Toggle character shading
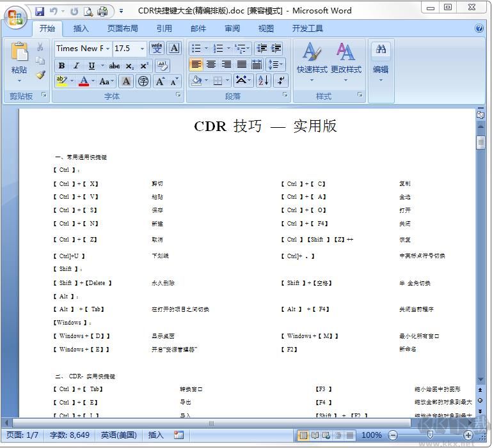Viewport: 492px width, 448px height. 126,81
